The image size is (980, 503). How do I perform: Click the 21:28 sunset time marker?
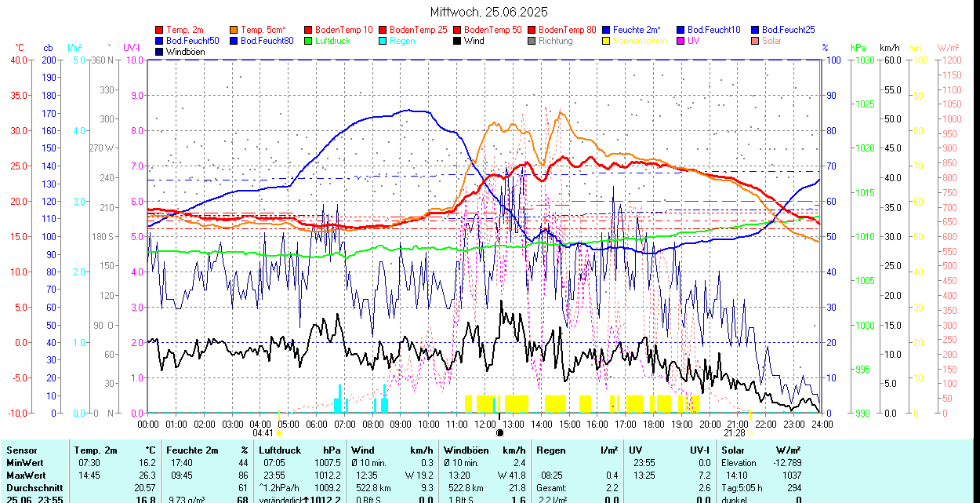[735, 432]
